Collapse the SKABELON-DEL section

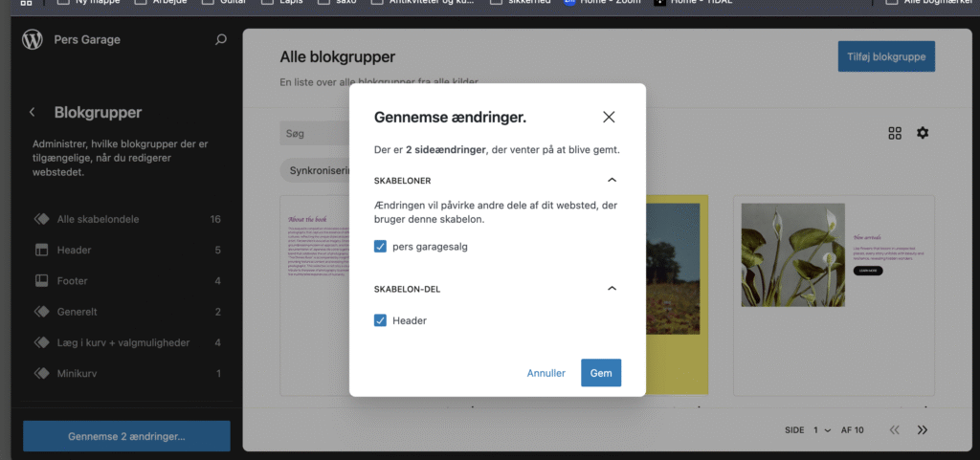click(x=612, y=288)
